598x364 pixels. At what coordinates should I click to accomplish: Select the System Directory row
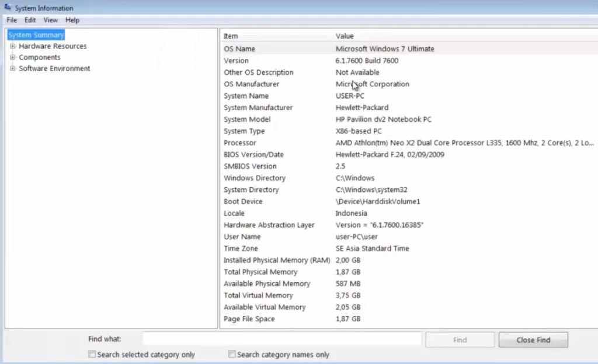(x=409, y=190)
